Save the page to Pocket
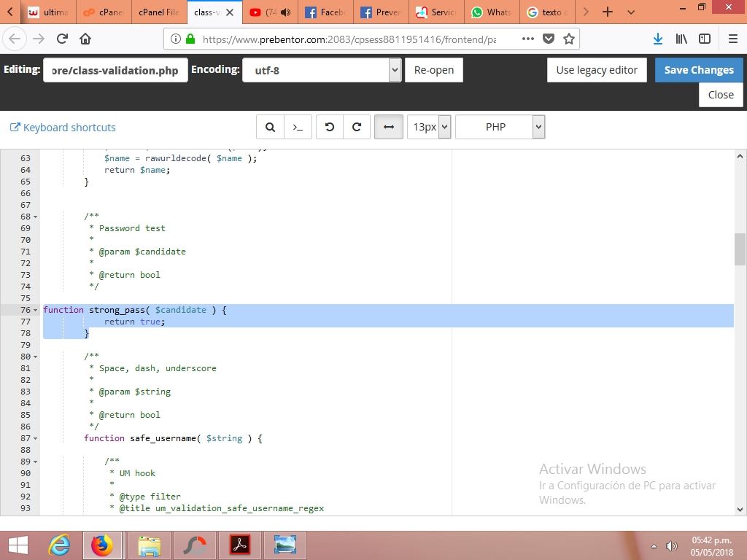747x560 pixels. click(549, 39)
